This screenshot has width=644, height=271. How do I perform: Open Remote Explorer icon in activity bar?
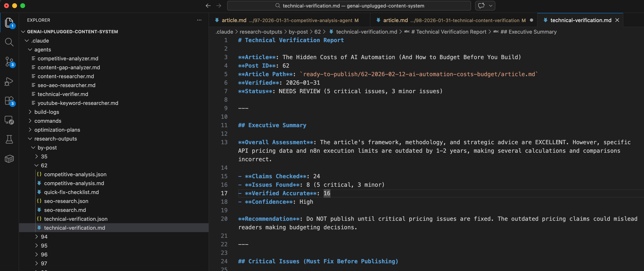9,120
